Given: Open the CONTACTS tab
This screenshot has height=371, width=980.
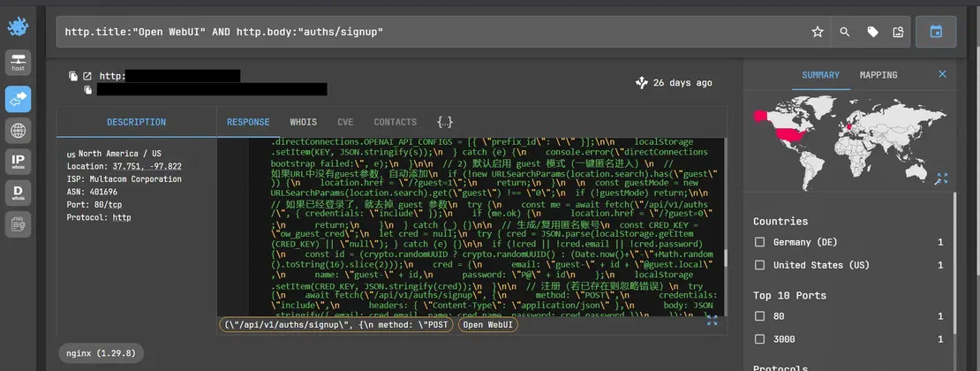Looking at the screenshot, I should pos(395,122).
